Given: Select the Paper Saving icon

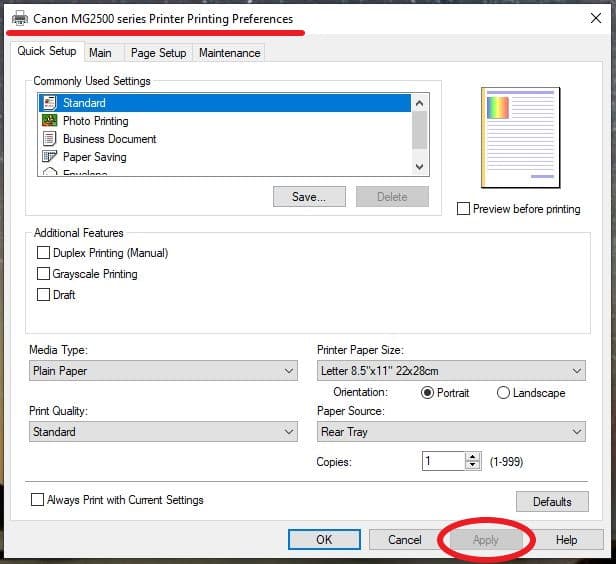Looking at the screenshot, I should 49,157.
